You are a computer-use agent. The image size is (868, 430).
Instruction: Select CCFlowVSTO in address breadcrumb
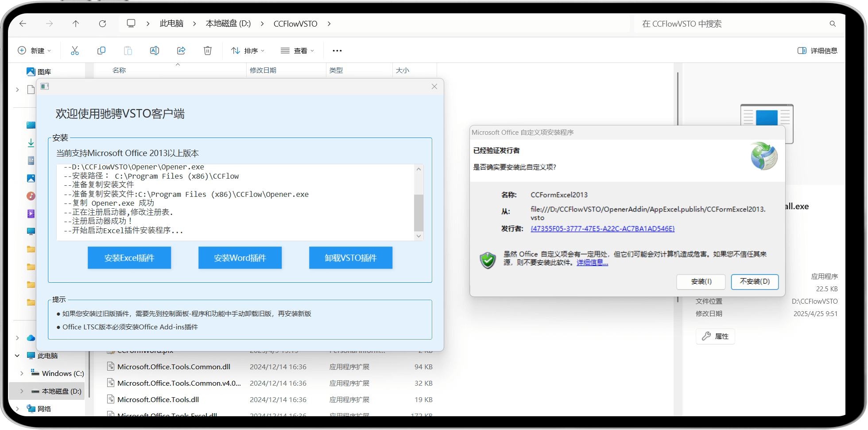tap(295, 24)
